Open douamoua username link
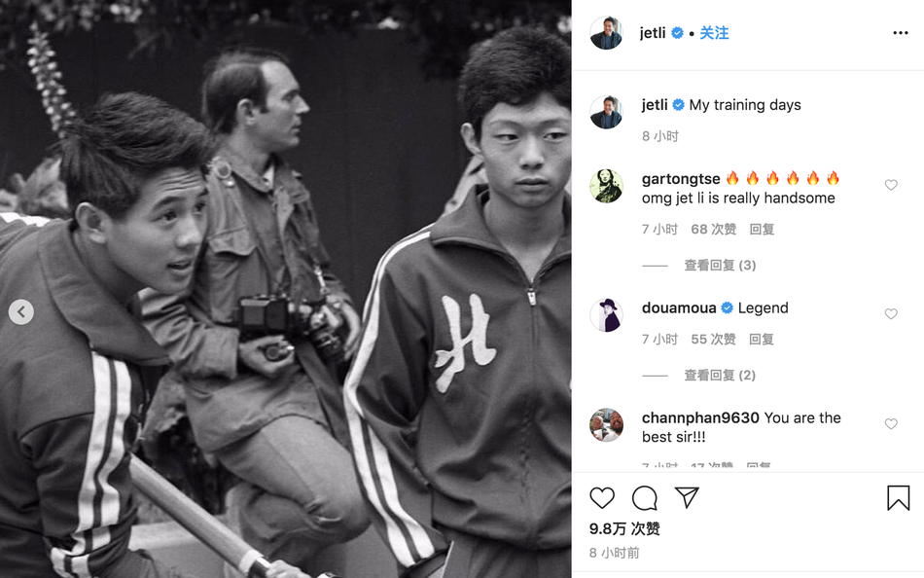The width and height of the screenshot is (924, 578). (679, 307)
